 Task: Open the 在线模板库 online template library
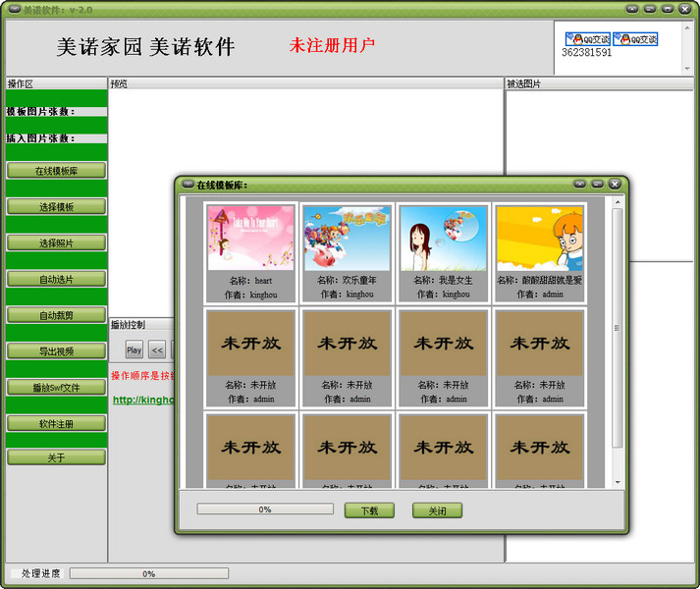(x=56, y=171)
